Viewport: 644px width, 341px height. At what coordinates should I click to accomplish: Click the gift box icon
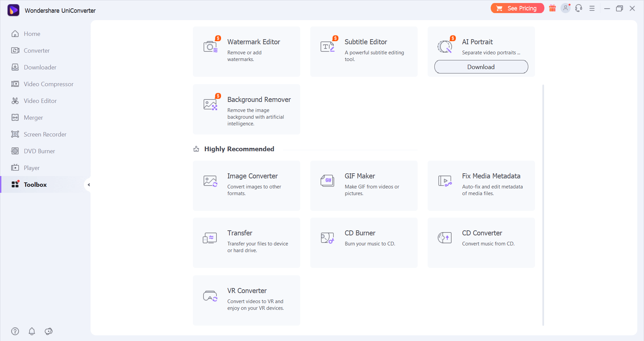pos(552,8)
